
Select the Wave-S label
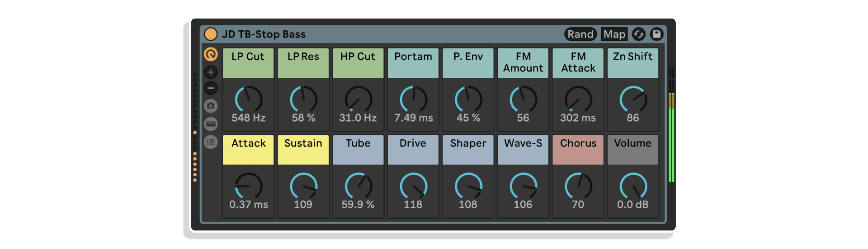coord(523,150)
